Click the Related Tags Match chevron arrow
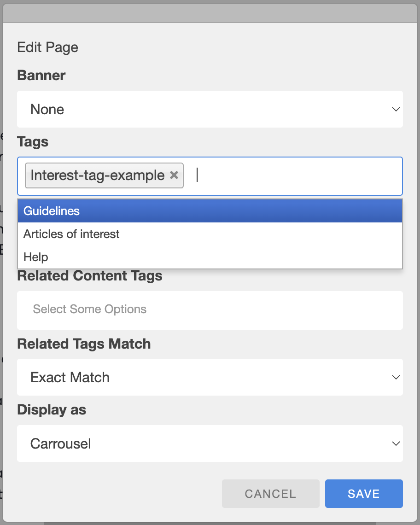 coord(396,377)
